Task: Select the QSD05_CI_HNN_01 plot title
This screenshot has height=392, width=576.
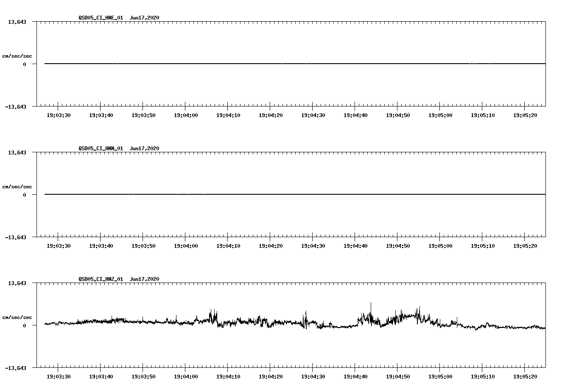Action: (x=101, y=148)
